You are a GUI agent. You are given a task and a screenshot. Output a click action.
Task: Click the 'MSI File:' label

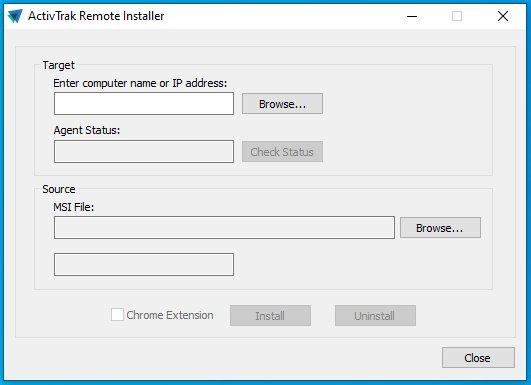coord(73,207)
